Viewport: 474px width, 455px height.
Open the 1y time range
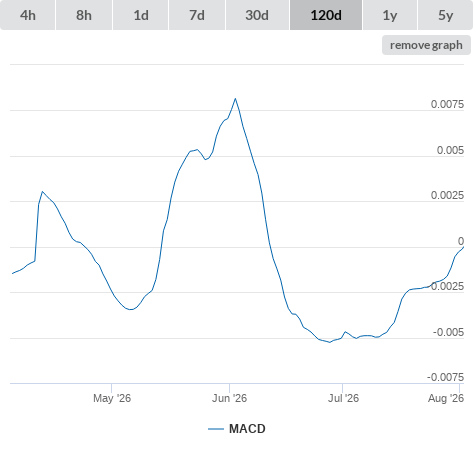pyautogui.click(x=390, y=15)
